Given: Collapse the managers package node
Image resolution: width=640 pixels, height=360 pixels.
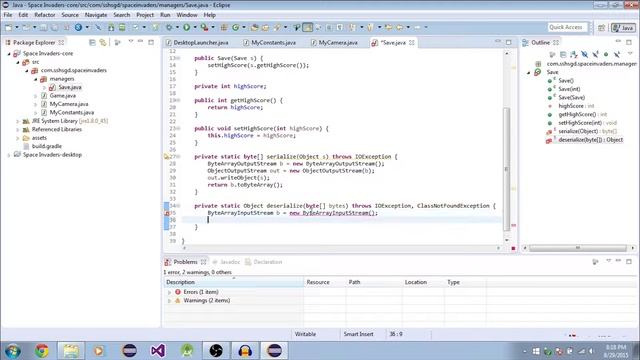Looking at the screenshot, I should click(x=36, y=79).
